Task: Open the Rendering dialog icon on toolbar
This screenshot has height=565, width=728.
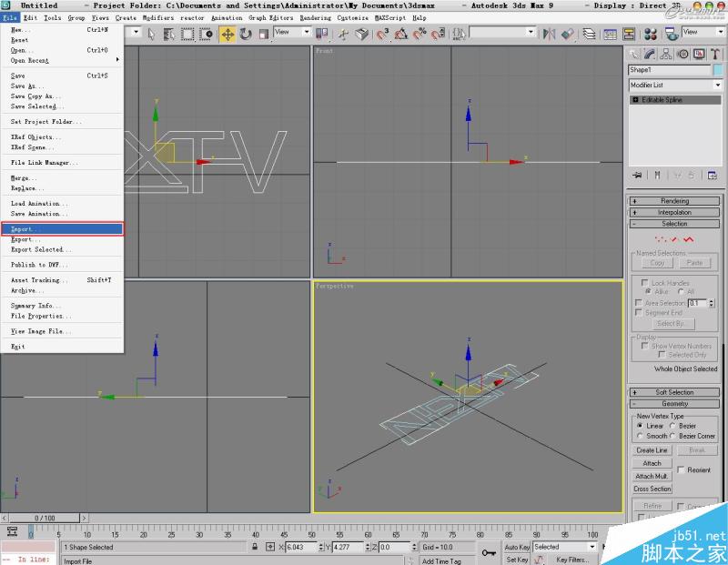Action: (x=672, y=35)
